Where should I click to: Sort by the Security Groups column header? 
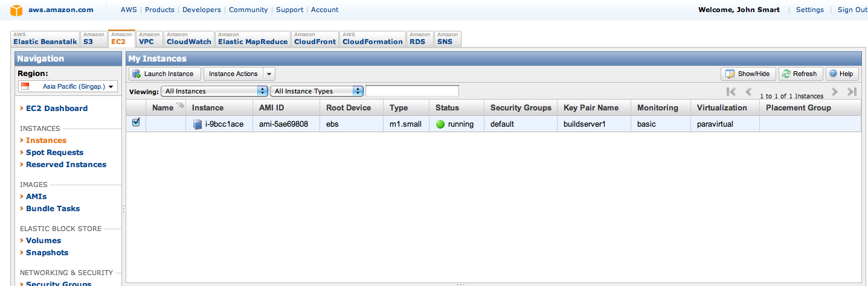(521, 108)
